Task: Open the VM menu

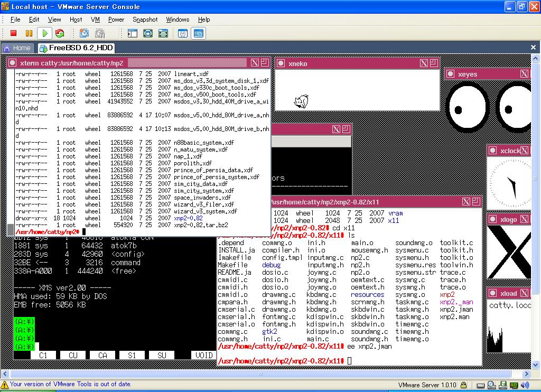Action: pos(95,20)
